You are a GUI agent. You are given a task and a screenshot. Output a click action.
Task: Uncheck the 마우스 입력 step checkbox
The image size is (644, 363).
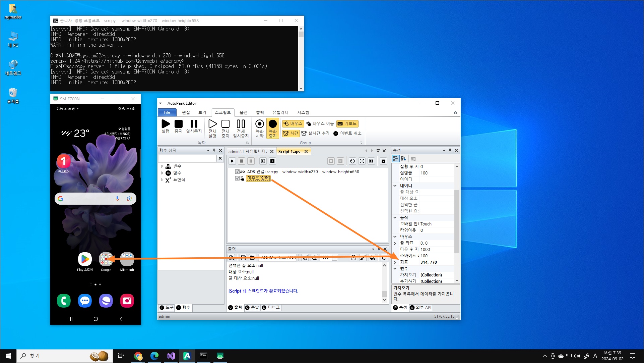click(x=237, y=178)
